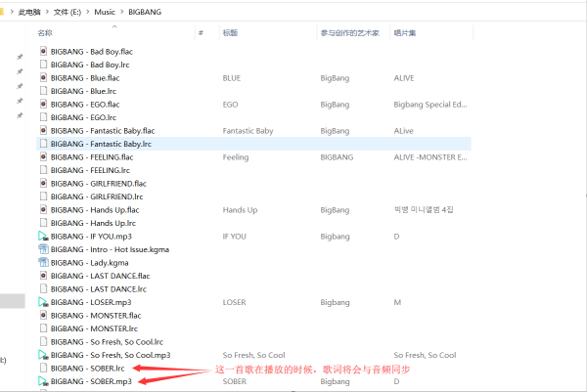
Task: Go to 此电脑 in the address bar
Action: (x=29, y=12)
